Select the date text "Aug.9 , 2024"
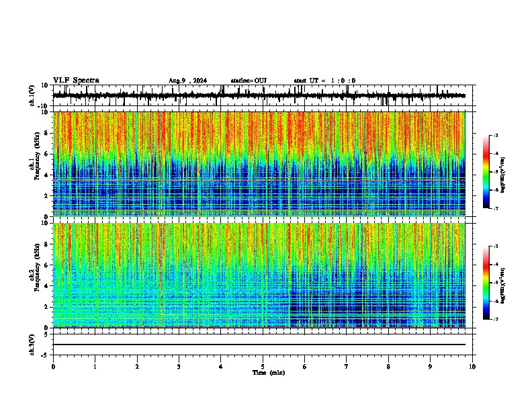This screenshot has height=411, width=532. pyautogui.click(x=187, y=81)
